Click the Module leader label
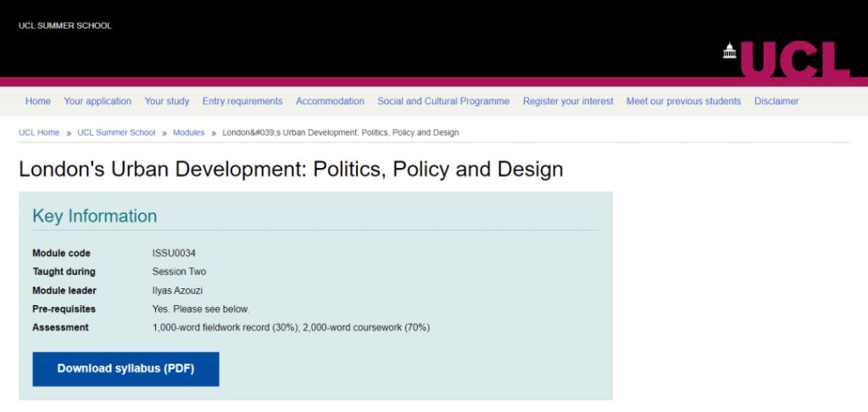 coord(64,290)
